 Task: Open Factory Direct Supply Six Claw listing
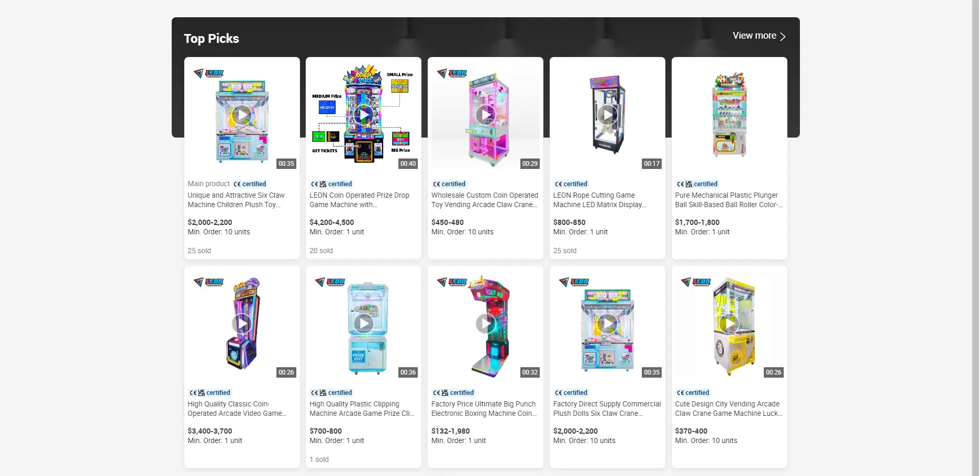coord(607,409)
